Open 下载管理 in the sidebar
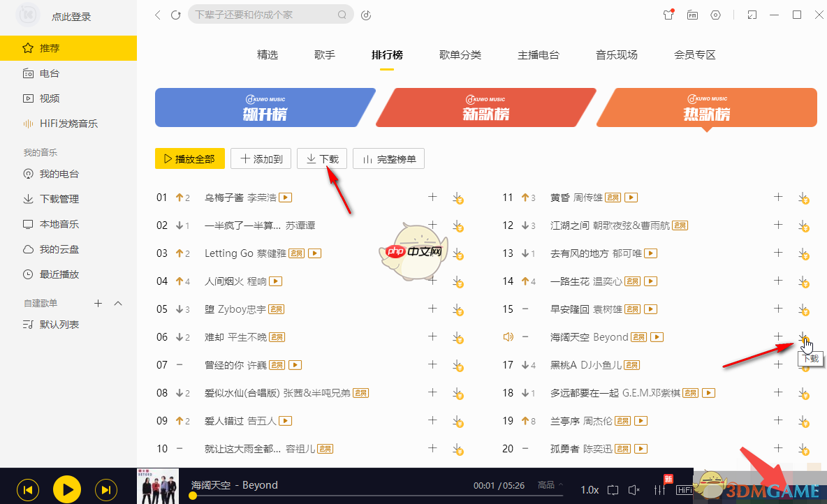 pyautogui.click(x=56, y=198)
